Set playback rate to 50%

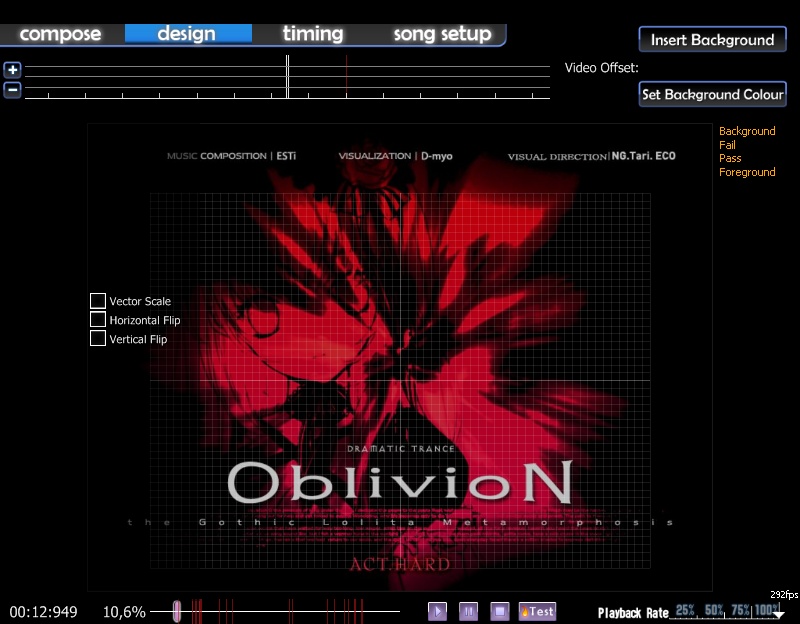click(714, 610)
